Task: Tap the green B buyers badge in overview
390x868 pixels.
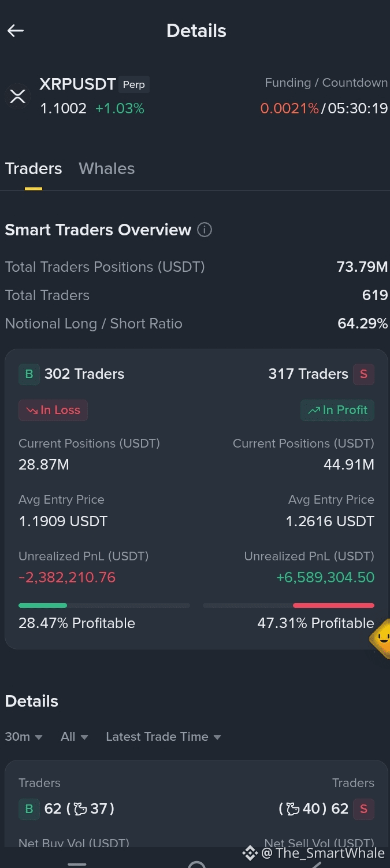Action: tap(29, 374)
